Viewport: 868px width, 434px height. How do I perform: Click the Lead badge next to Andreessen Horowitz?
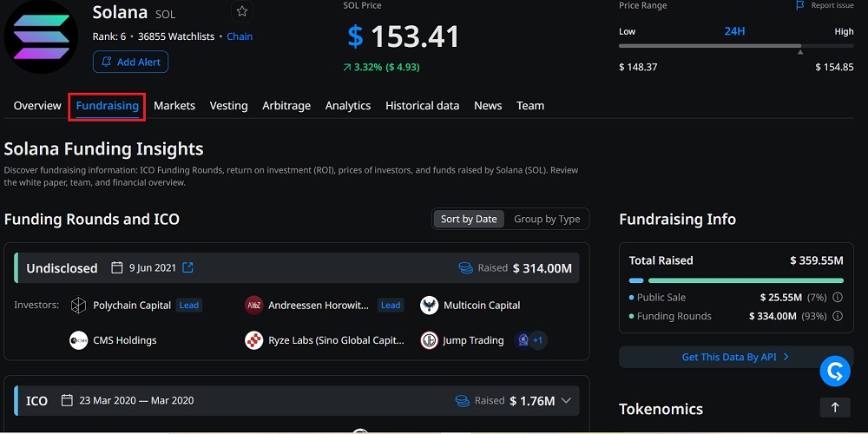click(x=391, y=306)
